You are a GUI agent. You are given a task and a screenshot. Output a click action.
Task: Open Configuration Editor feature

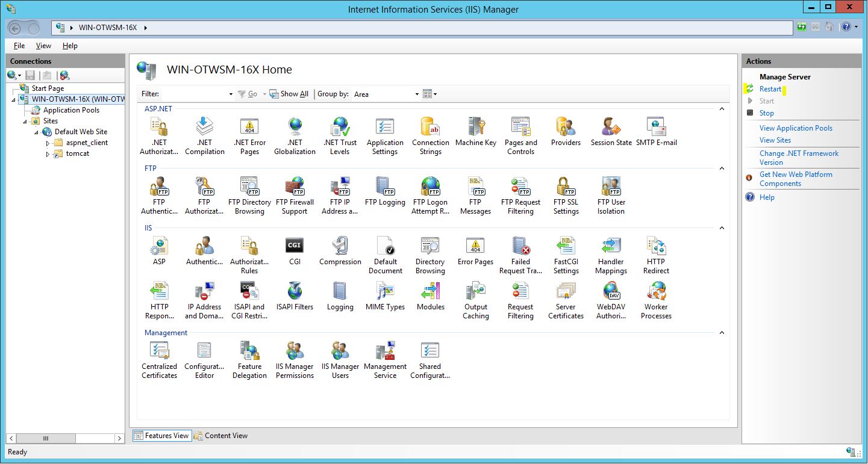tap(204, 360)
